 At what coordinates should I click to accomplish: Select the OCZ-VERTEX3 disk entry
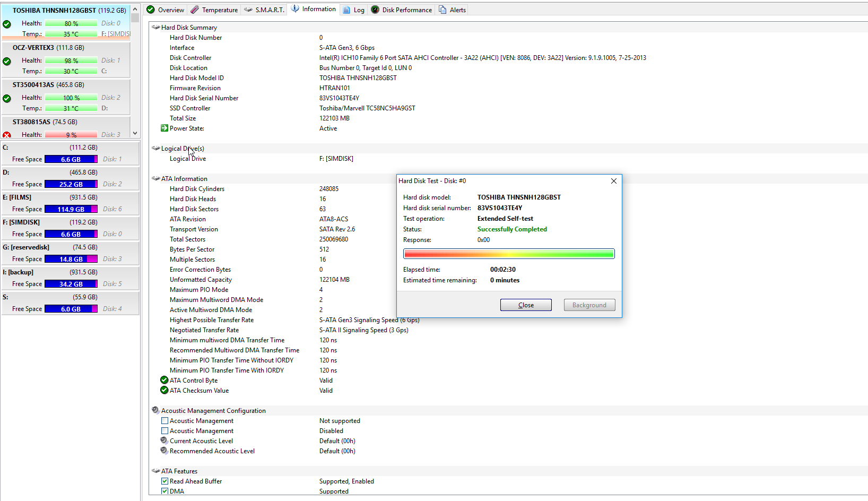pyautogui.click(x=66, y=59)
